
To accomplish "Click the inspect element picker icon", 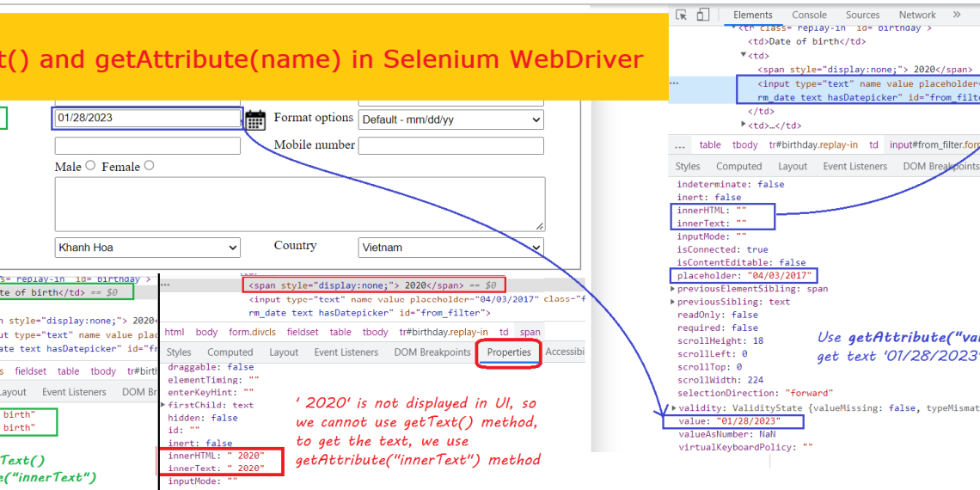I will click(682, 15).
